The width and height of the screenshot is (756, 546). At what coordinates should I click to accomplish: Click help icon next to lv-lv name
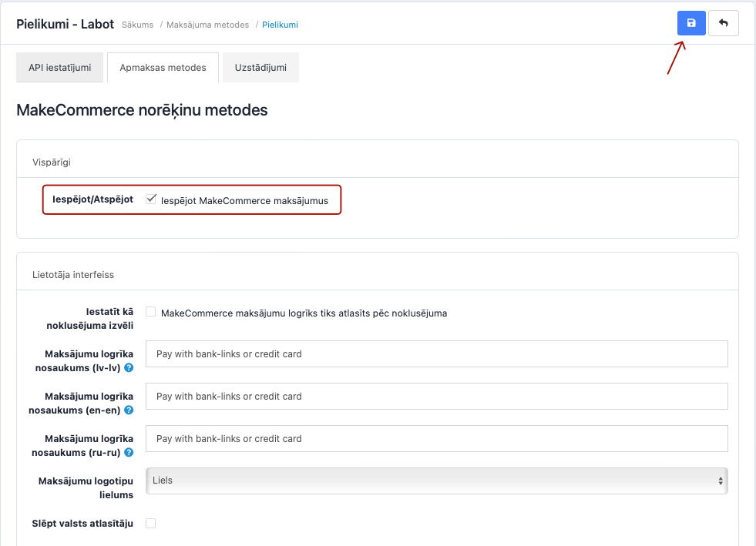(129, 368)
